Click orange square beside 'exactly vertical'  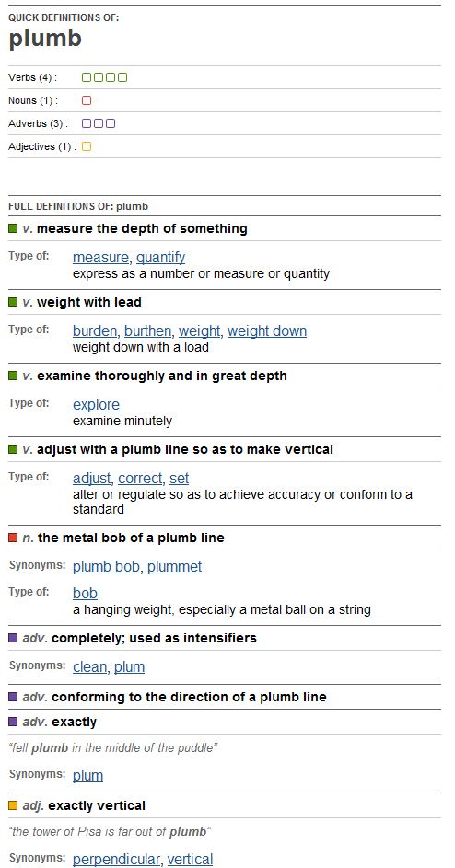(x=13, y=805)
